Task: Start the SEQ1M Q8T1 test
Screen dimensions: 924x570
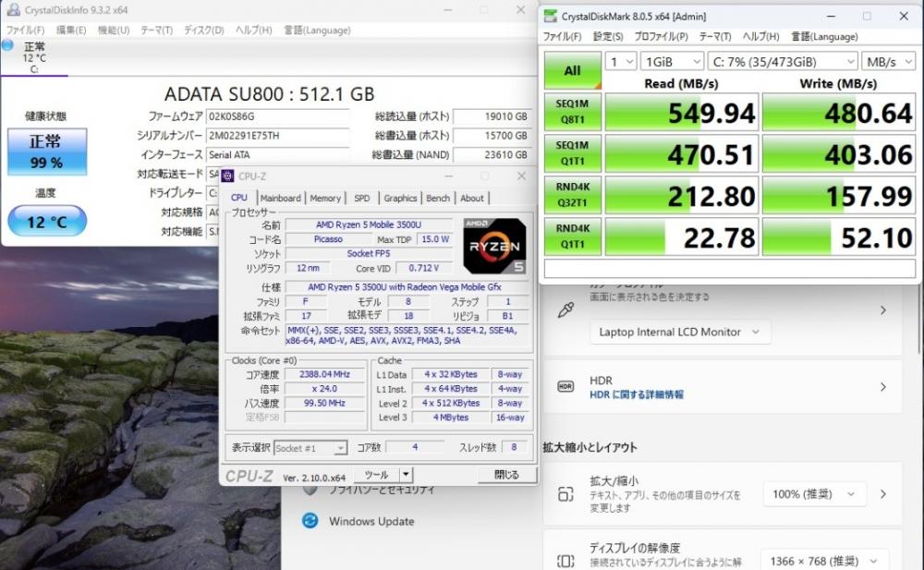Action: click(572, 112)
